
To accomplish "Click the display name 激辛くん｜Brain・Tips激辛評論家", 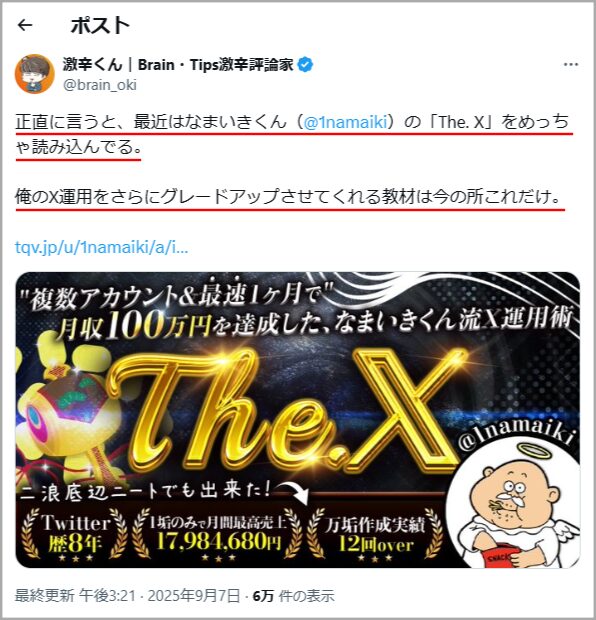I will click(x=178, y=65).
